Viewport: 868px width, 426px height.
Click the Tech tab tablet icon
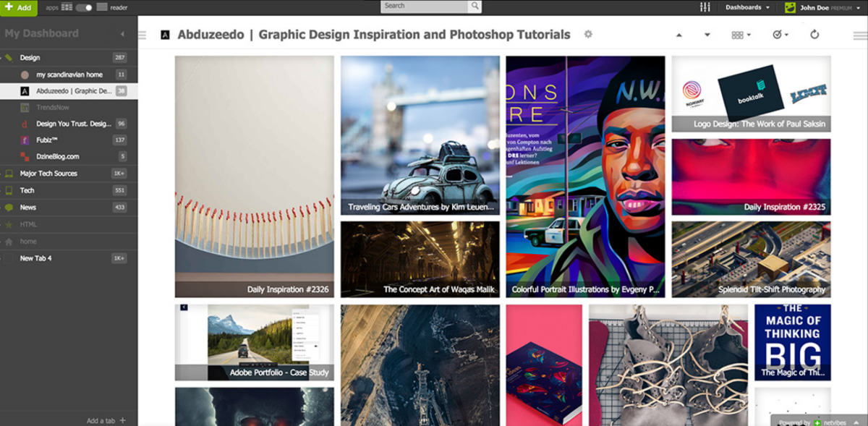click(9, 190)
